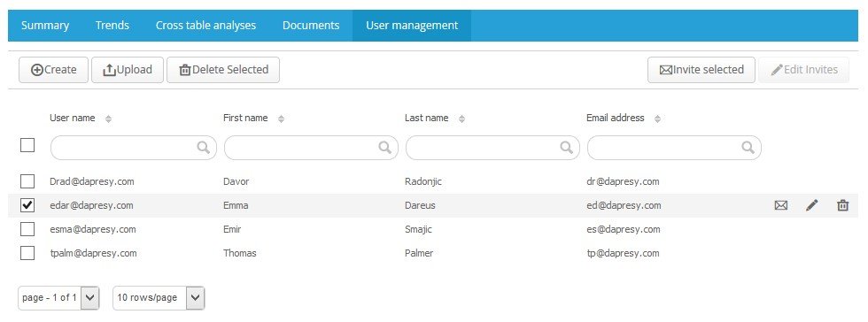Open the Cross table analyses tab

[205, 26]
